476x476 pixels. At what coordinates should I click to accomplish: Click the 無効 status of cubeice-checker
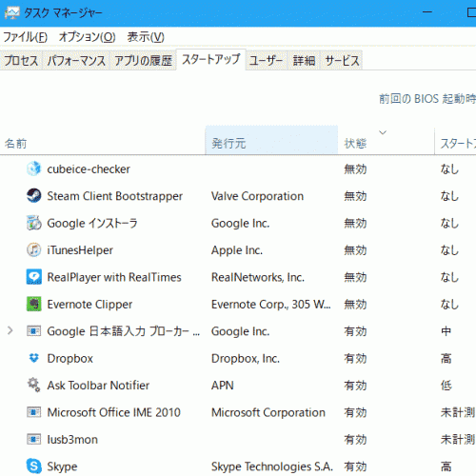(355, 169)
